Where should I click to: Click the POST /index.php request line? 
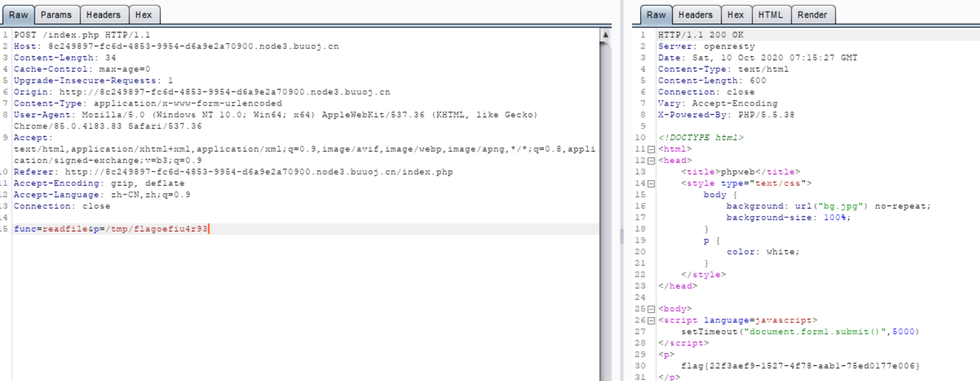[x=82, y=35]
